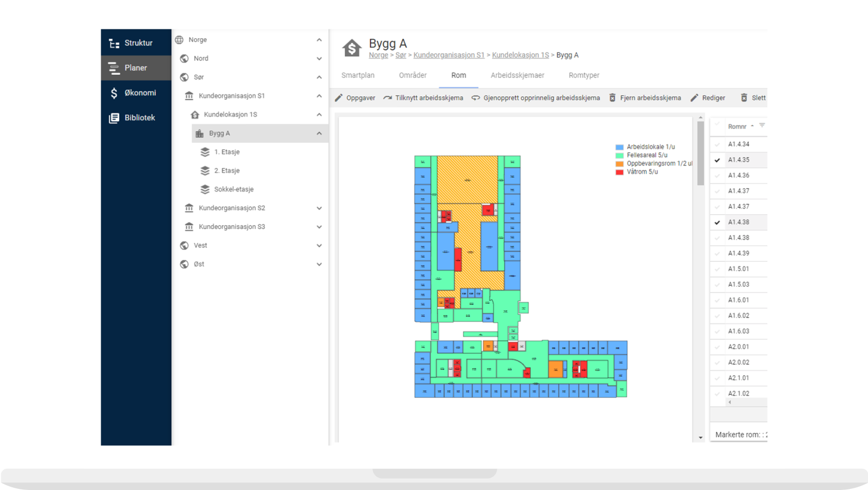The width and height of the screenshot is (868, 490).
Task: Click the Rediger button in toolbar
Action: (707, 98)
